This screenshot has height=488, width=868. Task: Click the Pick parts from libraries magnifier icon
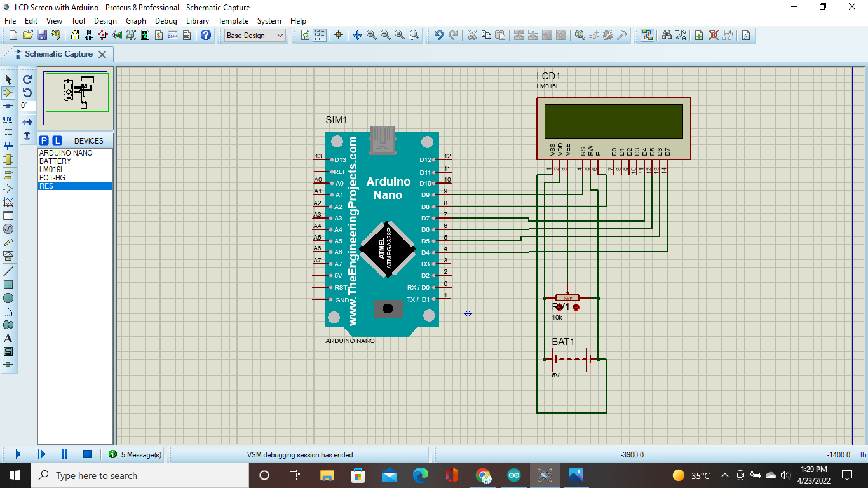point(580,36)
